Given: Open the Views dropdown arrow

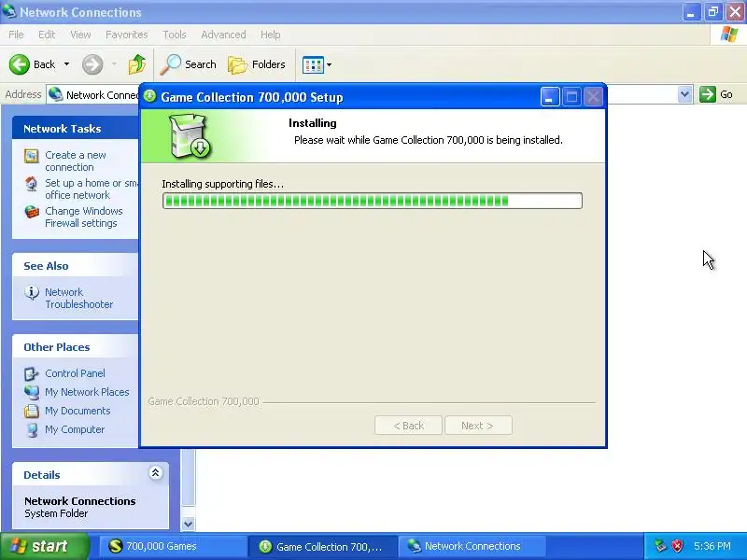Looking at the screenshot, I should tap(330, 64).
